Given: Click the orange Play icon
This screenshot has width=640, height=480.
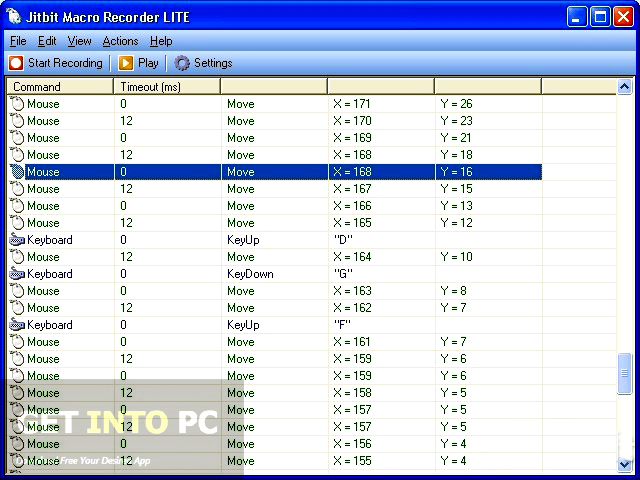Looking at the screenshot, I should click(126, 63).
